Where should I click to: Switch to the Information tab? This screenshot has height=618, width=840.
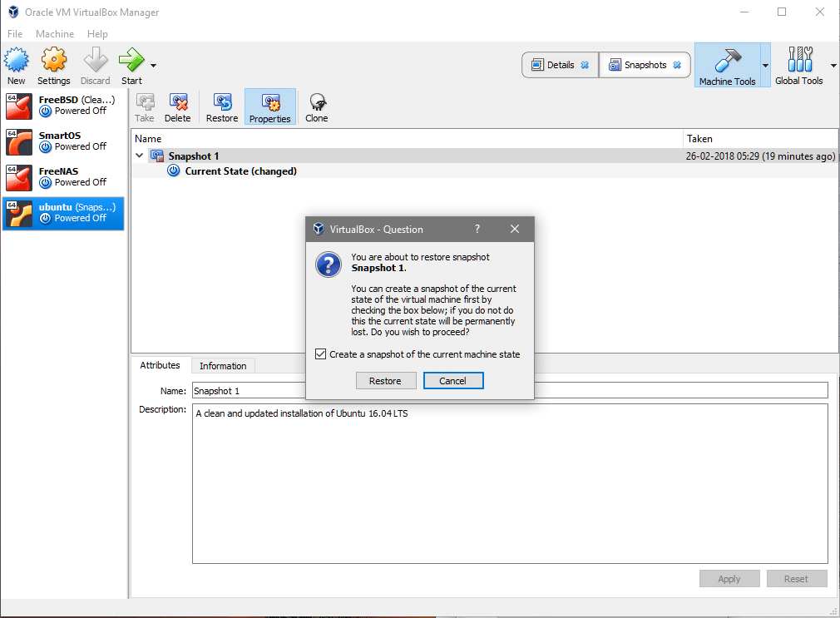coord(223,366)
